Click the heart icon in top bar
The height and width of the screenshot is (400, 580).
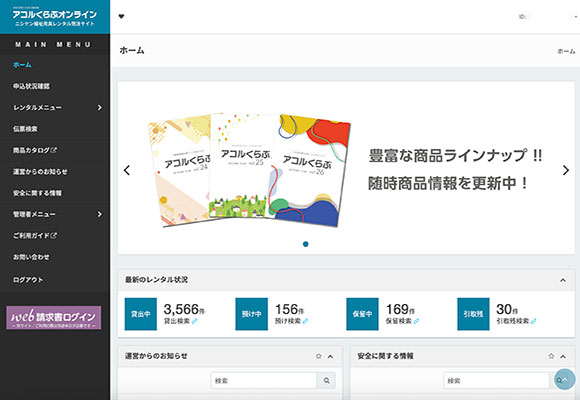point(121,16)
